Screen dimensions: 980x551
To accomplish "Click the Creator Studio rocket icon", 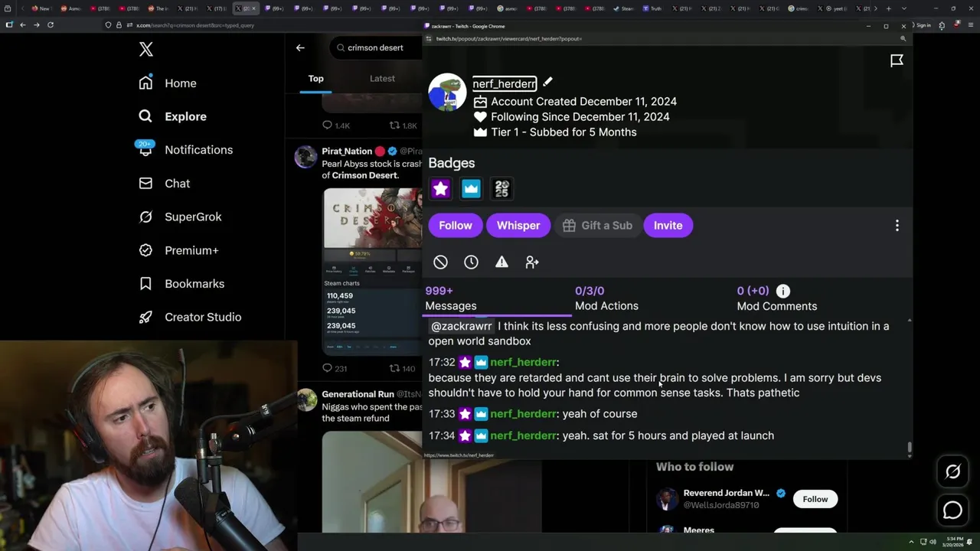I will point(145,317).
